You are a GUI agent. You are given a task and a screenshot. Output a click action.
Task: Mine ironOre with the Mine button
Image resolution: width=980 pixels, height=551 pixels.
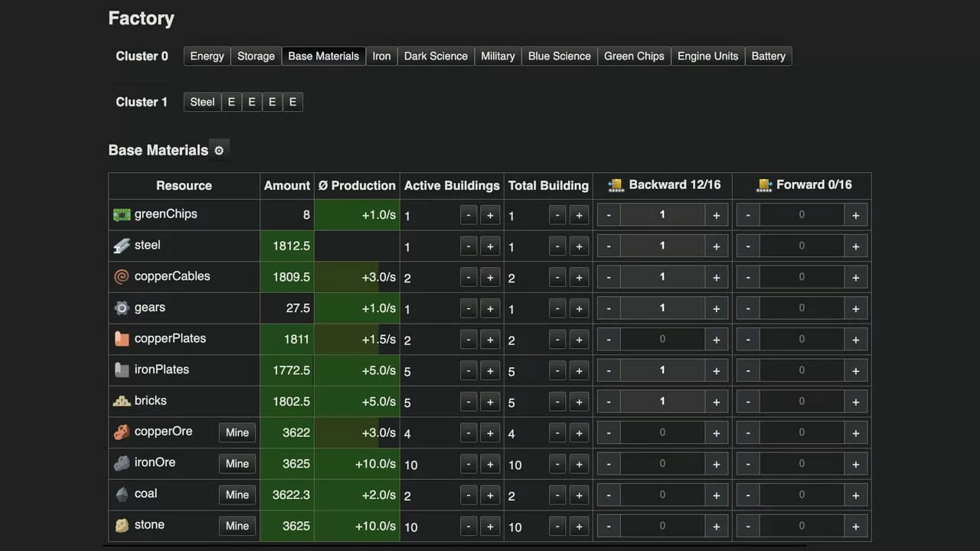pos(237,464)
